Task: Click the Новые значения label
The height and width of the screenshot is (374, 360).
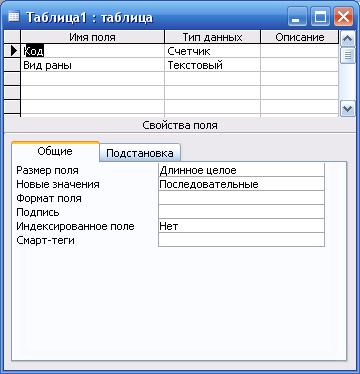Action: coord(58,184)
